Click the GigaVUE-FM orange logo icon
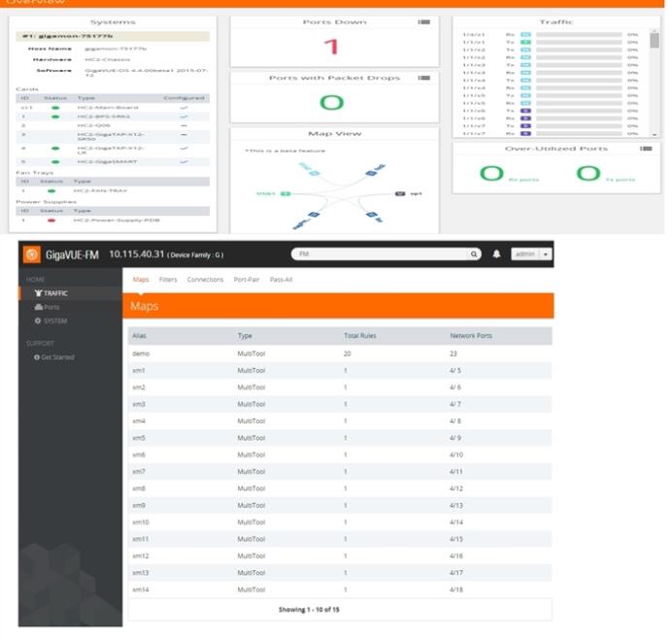Image resolution: width=672 pixels, height=639 pixels. [x=32, y=255]
